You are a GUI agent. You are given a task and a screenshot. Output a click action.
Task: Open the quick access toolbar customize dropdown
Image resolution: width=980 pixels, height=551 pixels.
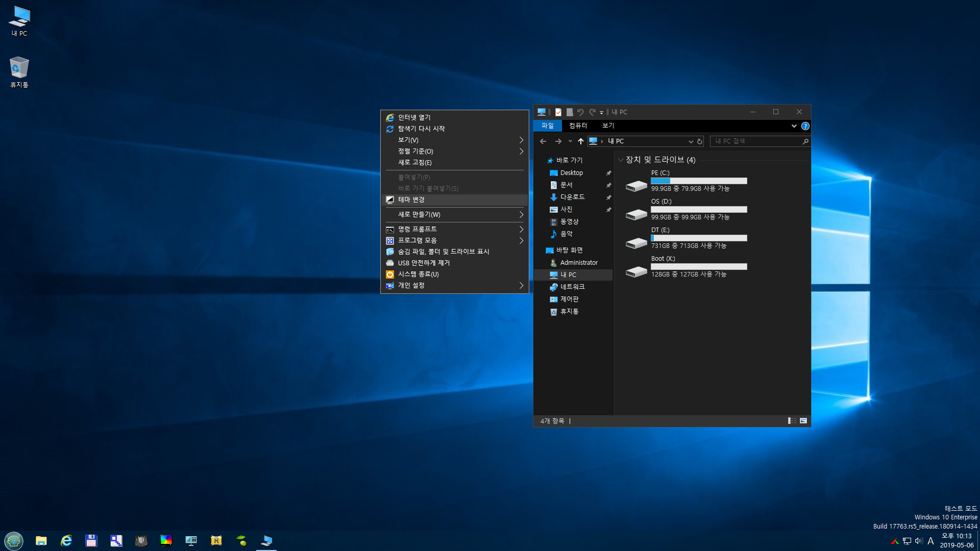pyautogui.click(x=601, y=112)
